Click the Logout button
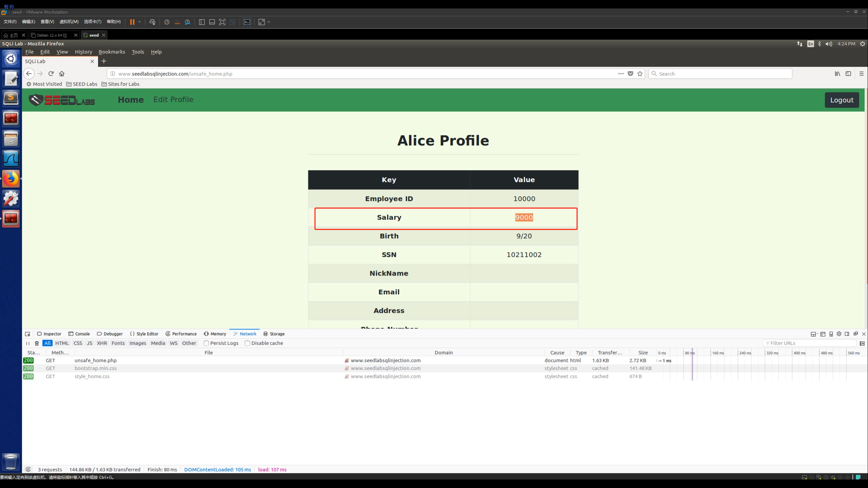The height and width of the screenshot is (488, 868). tap(842, 100)
